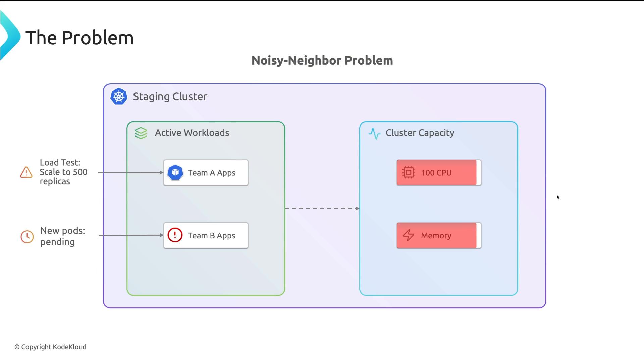Viewport: 644px width, 362px height.
Task: Click the clock icon near New pods pending
Action: (x=27, y=237)
